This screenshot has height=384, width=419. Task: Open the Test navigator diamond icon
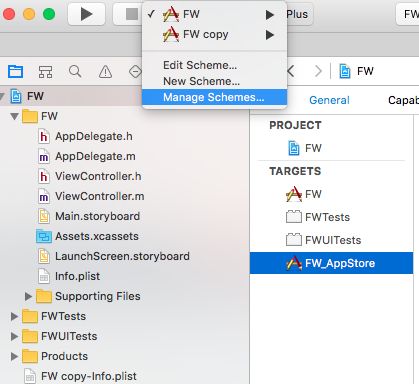(135, 71)
